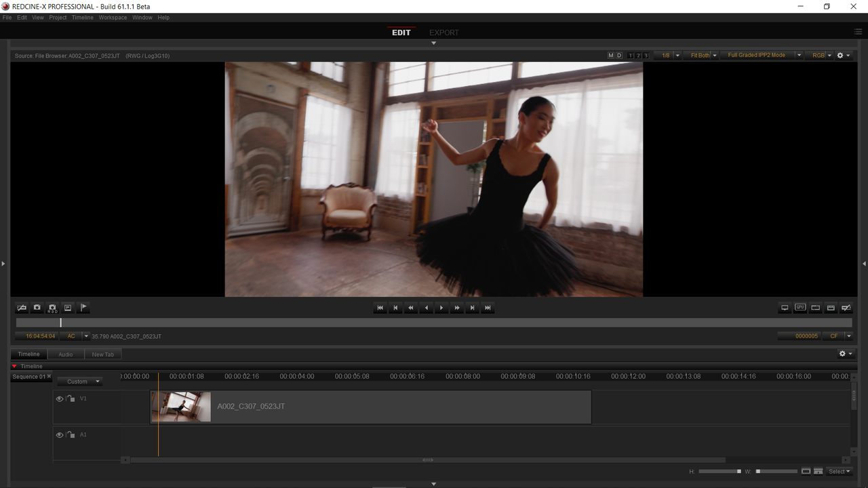The image size is (868, 488).
Task: Click the AC timecode mode button
Action: tap(71, 336)
